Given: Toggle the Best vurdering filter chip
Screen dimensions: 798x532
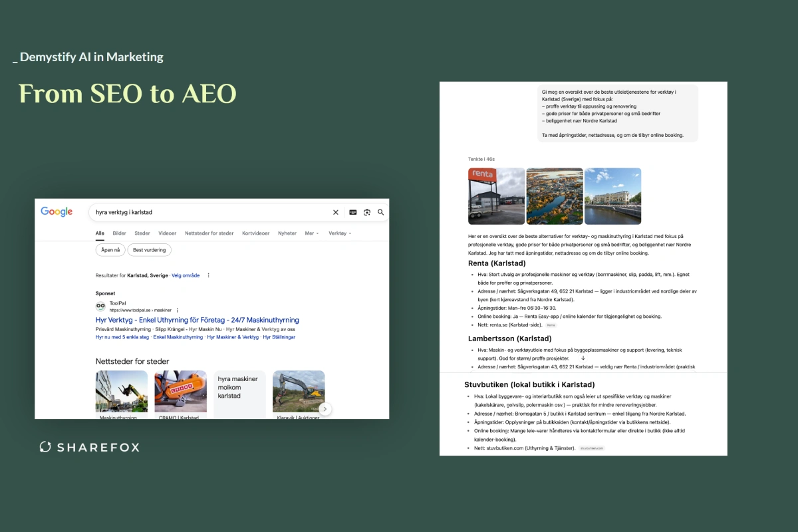Looking at the screenshot, I should 150,250.
